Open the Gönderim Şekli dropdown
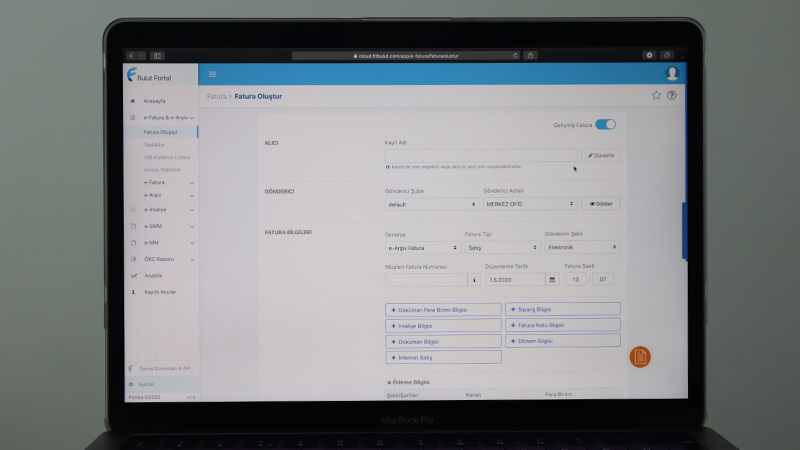The height and width of the screenshot is (450, 800). (582, 247)
